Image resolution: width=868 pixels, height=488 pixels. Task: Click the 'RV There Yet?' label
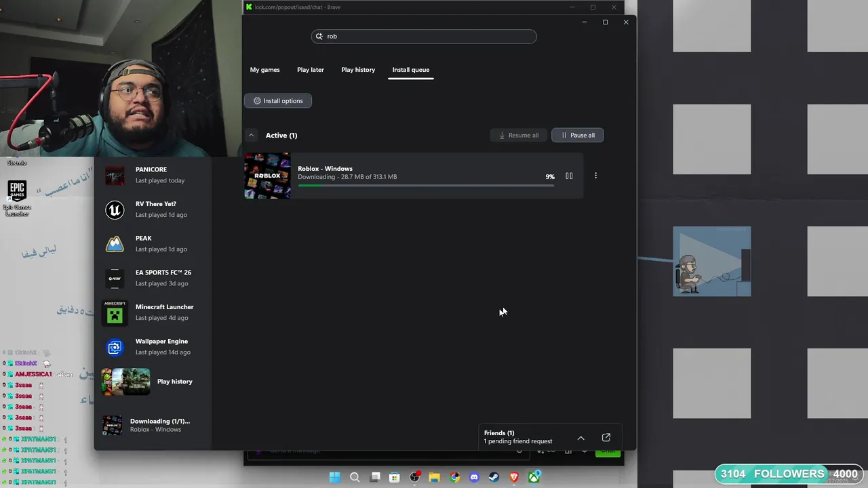(x=156, y=204)
